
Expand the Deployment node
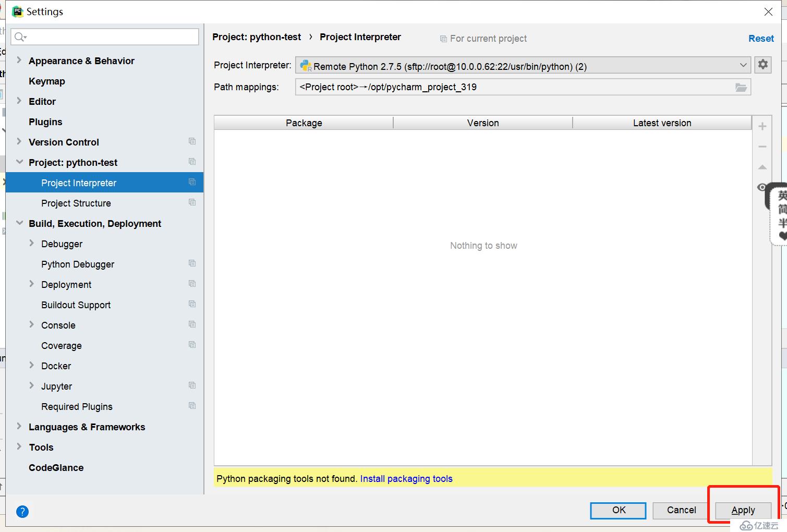(32, 284)
